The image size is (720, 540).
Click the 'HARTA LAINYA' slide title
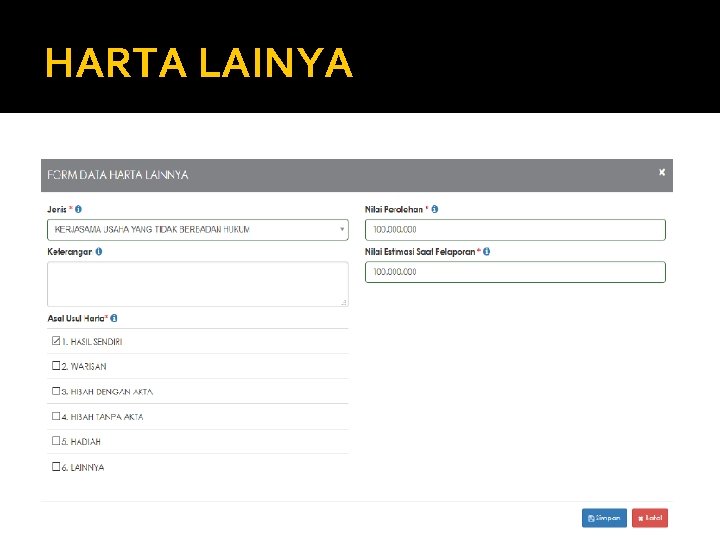[x=199, y=63]
